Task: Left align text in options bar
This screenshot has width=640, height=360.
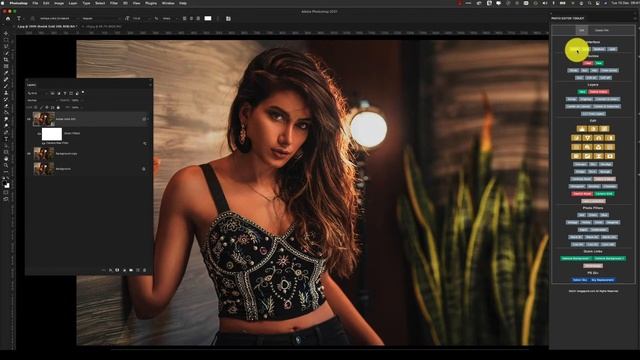Action: pos(184,18)
